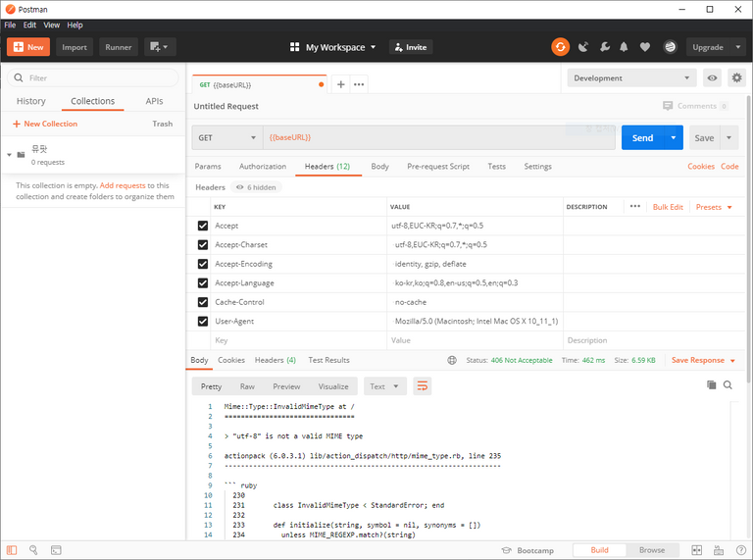753x560 pixels.
Task: Open the capture requests satellite icon
Action: [x=583, y=47]
